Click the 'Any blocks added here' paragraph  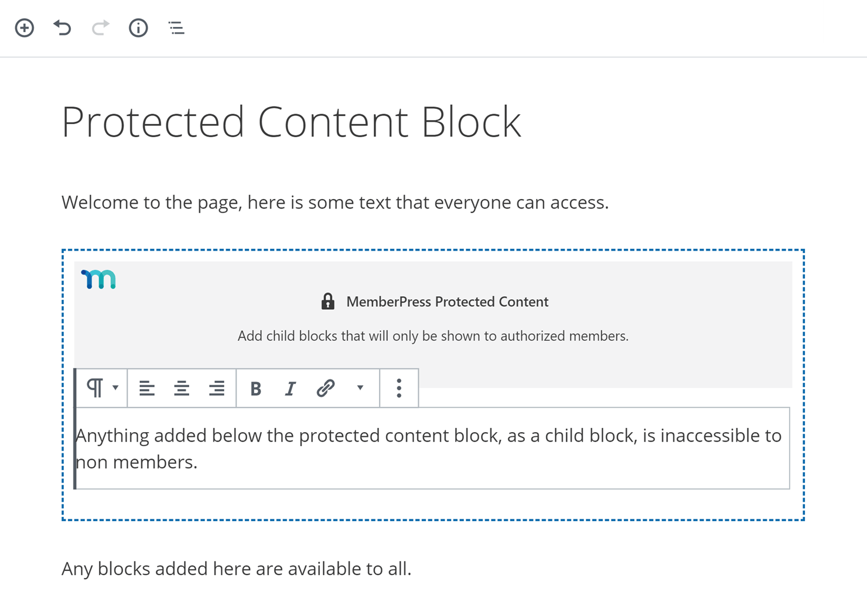(237, 569)
